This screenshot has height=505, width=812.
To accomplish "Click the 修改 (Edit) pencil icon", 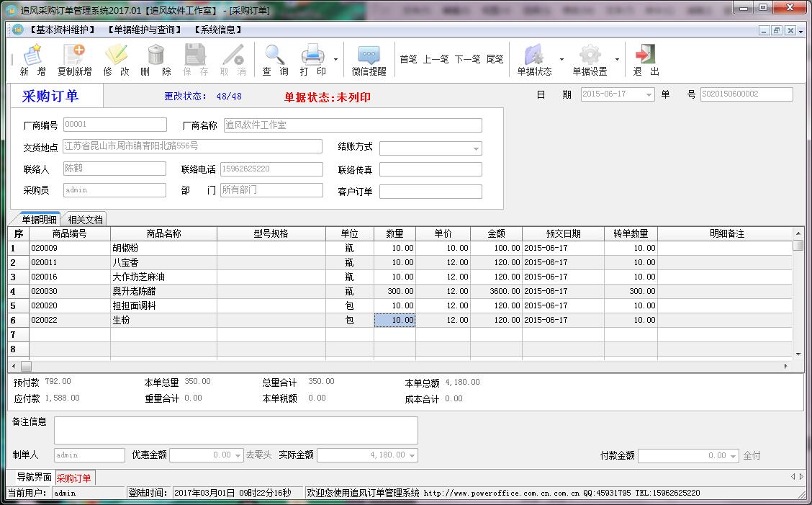I will pos(116,55).
